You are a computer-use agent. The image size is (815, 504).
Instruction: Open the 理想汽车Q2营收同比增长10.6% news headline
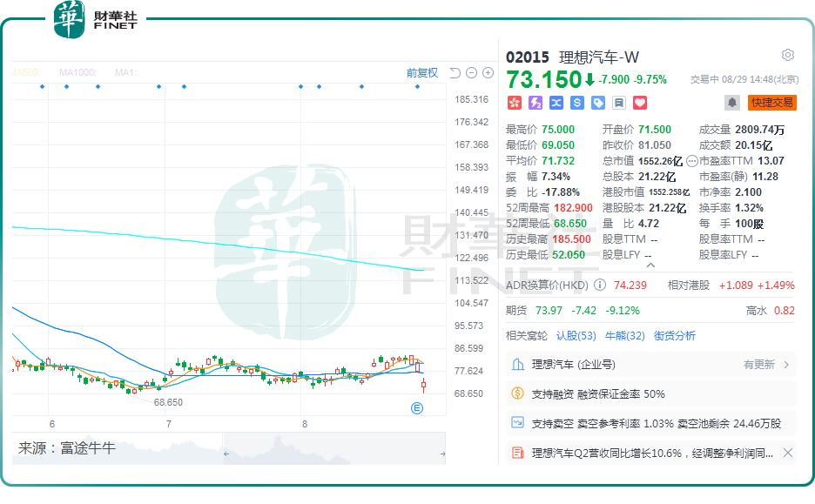[652, 454]
